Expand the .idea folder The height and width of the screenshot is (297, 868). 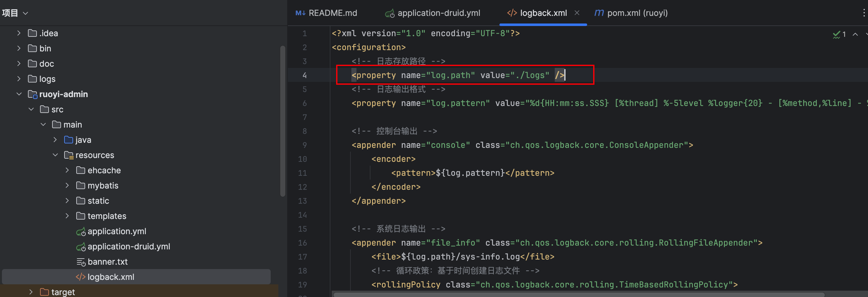[19, 33]
